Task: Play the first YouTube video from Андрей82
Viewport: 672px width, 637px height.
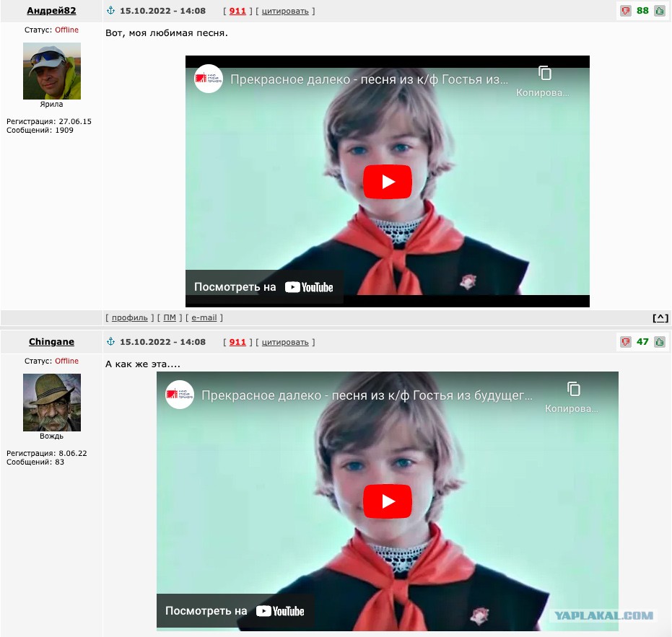Action: pos(388,182)
